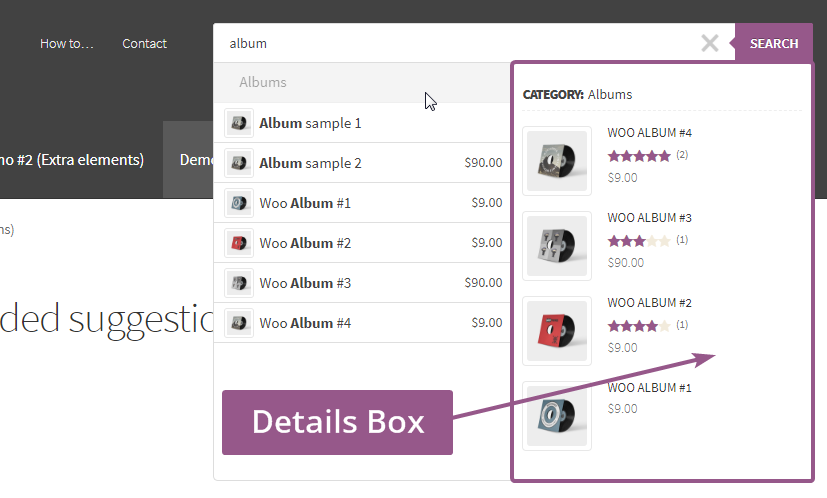Switch to 'Demo #2 (Extra elements)' tab

click(x=75, y=160)
